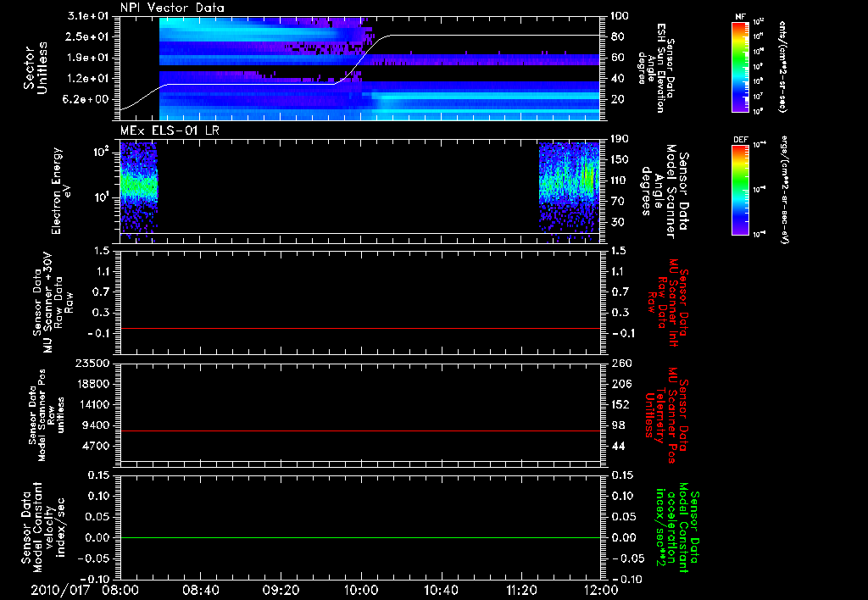The height and width of the screenshot is (600, 868).
Task: Click the ergs/(cm**2-sr-sec-eV) units label
Action: [x=784, y=191]
